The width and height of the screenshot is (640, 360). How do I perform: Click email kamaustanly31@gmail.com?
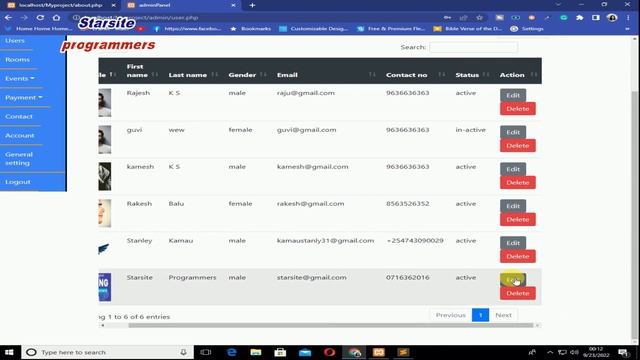click(x=325, y=241)
